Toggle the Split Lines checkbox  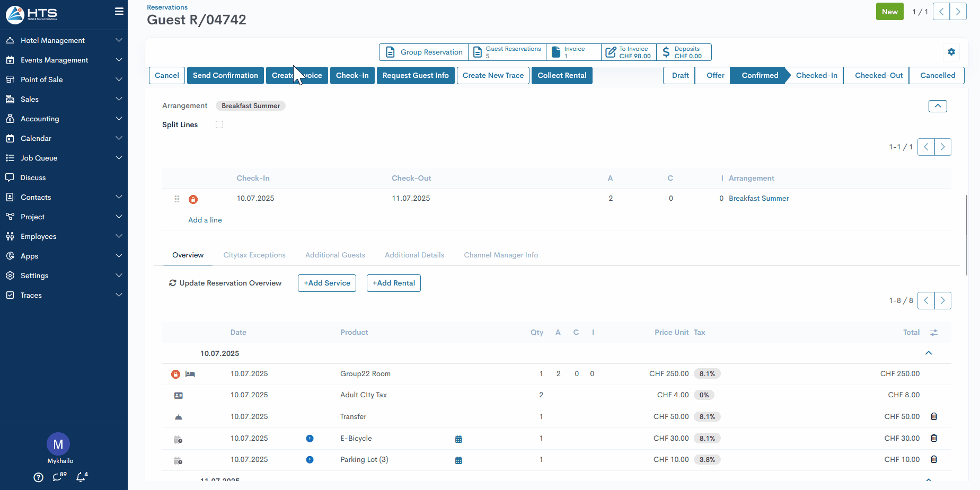(x=219, y=125)
